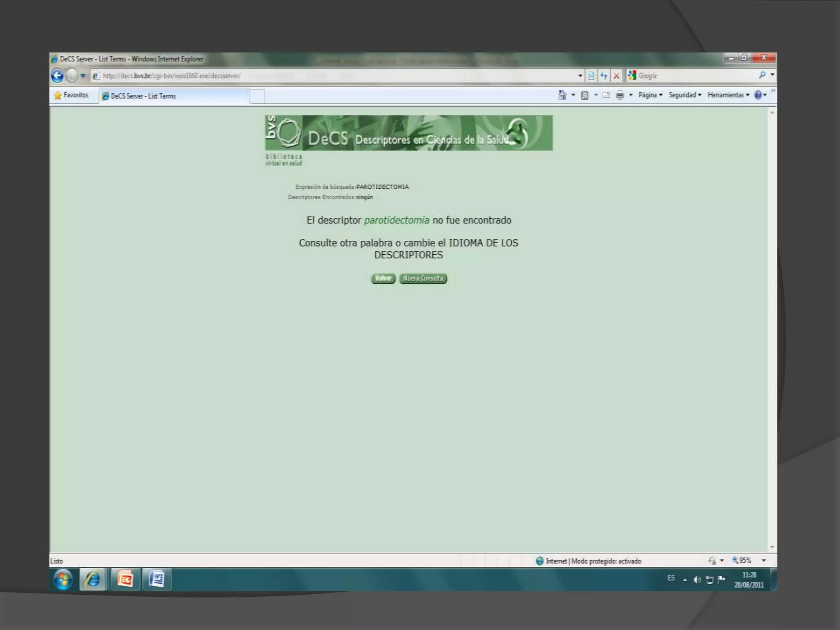Open the address bar history dropdown

pos(580,75)
